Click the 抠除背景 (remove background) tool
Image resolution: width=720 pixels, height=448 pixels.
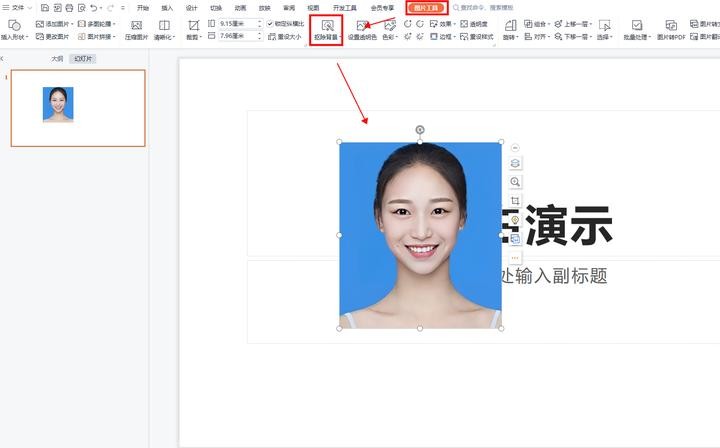(x=326, y=29)
